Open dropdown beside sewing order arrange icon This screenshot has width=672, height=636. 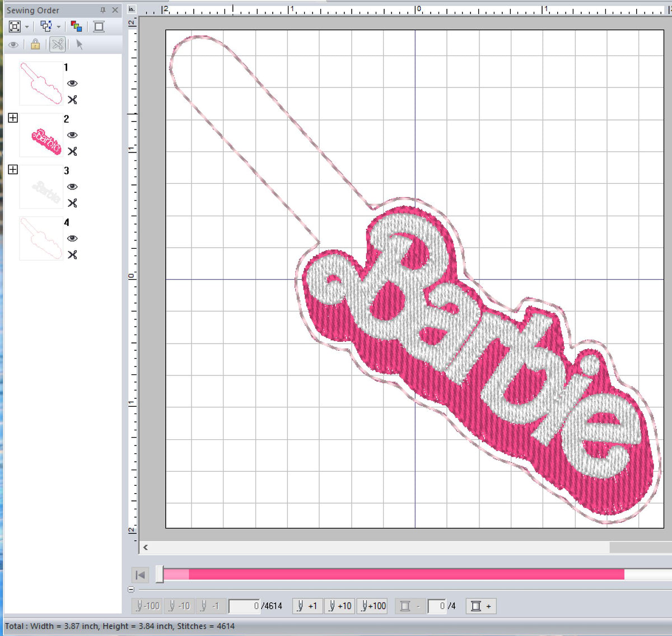coord(58,27)
